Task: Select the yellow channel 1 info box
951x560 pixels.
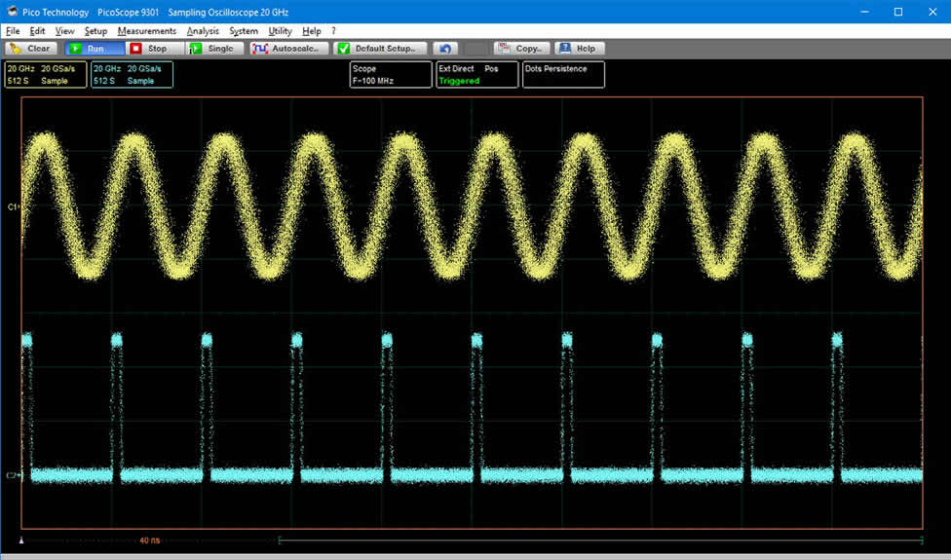Action: coord(46,75)
